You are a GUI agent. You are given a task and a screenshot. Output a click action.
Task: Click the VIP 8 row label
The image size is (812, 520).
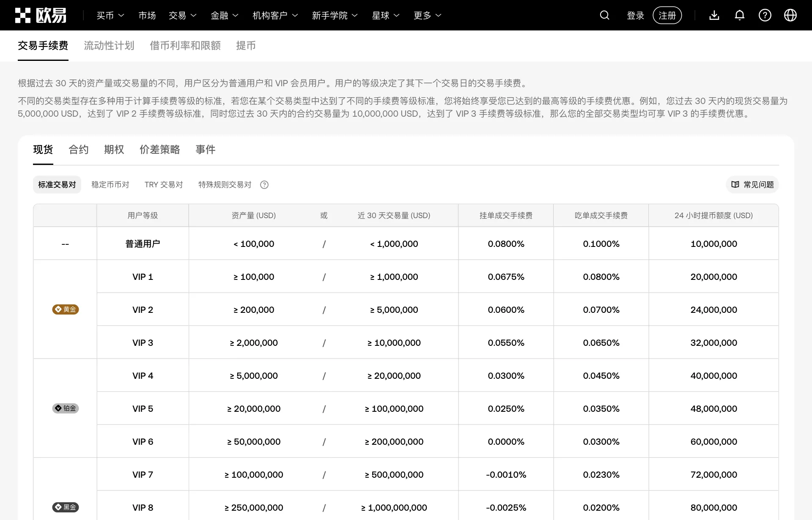143,508
